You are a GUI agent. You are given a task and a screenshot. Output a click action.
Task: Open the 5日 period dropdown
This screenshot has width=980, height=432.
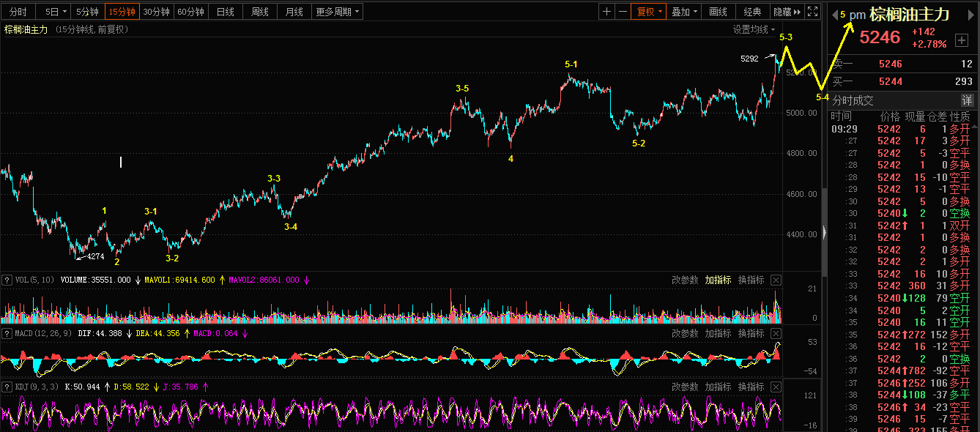55,12
